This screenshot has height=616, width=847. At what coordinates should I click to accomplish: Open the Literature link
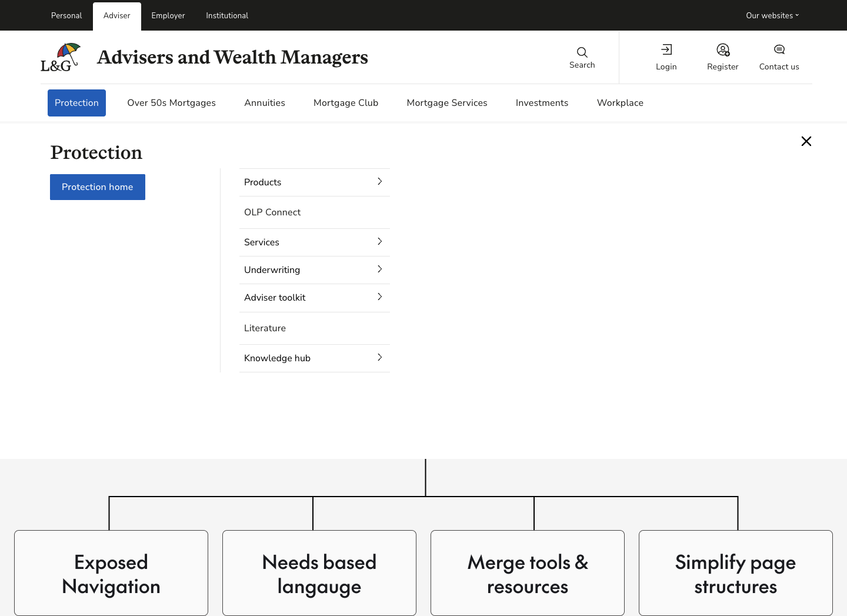pos(265,328)
